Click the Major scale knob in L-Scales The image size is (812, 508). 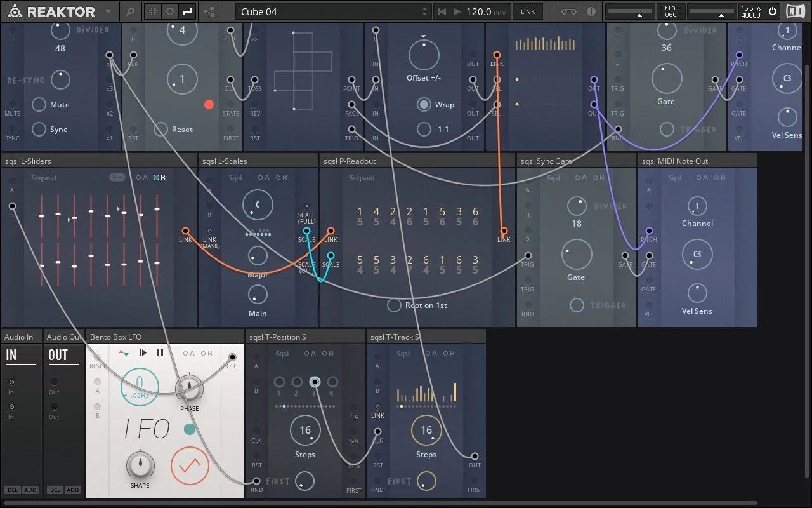tap(258, 256)
